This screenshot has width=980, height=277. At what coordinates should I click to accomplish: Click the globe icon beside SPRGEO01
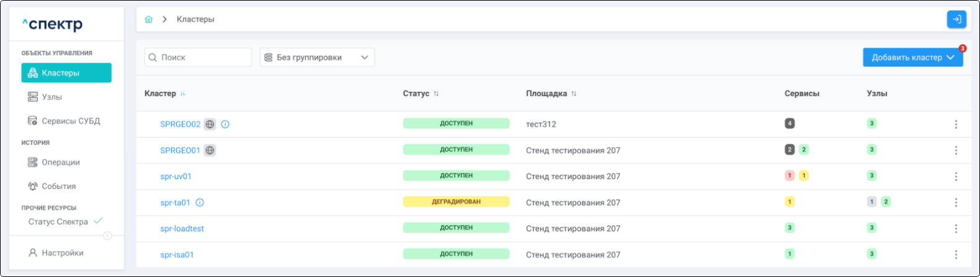click(x=210, y=150)
